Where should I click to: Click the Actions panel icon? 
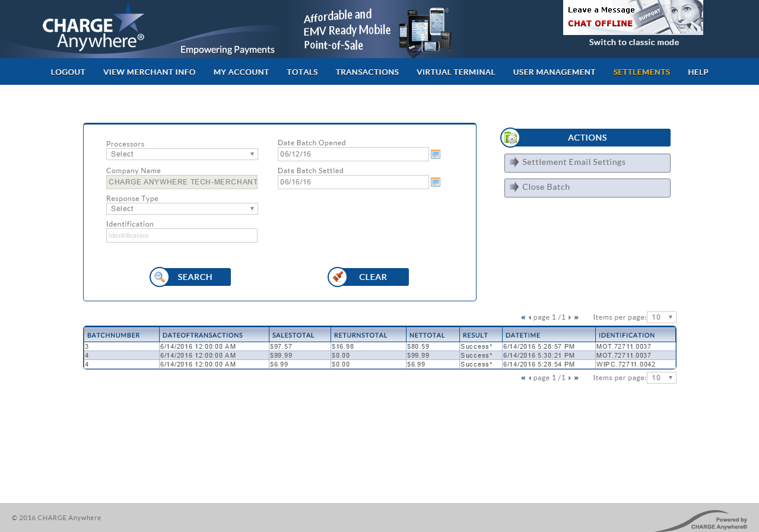pyautogui.click(x=510, y=138)
